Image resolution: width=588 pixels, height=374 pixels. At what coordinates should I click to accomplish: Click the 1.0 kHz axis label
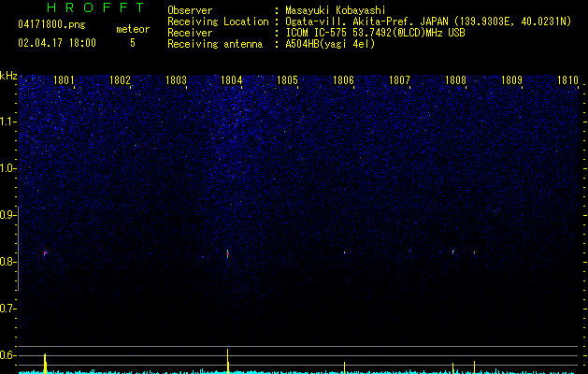coord(7,168)
